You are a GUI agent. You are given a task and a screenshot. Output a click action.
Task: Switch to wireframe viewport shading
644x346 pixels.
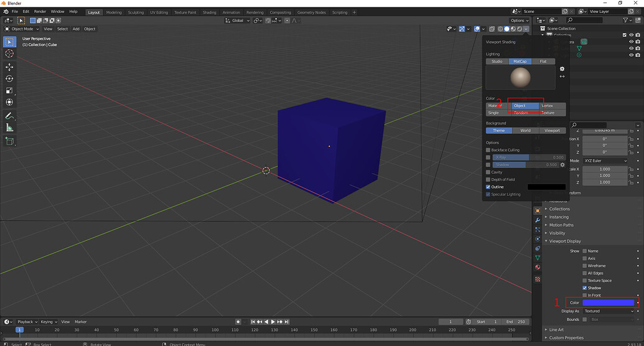500,29
